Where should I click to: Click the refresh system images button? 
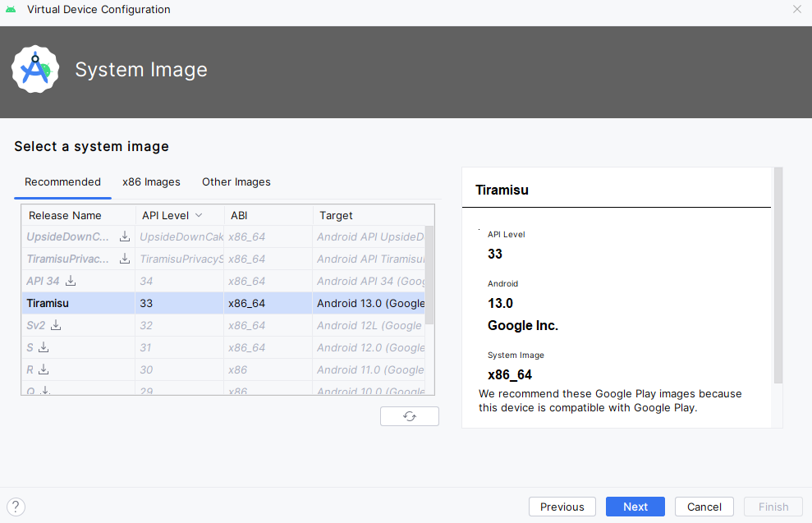click(x=410, y=416)
